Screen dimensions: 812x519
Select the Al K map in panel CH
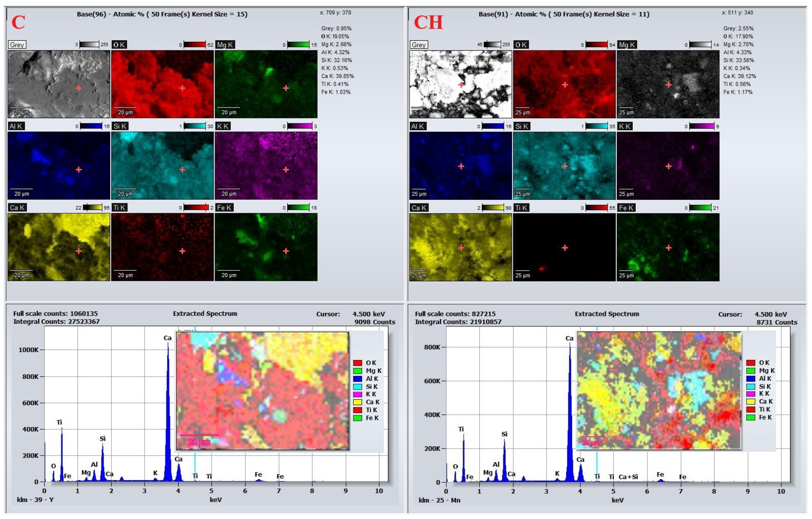point(461,165)
